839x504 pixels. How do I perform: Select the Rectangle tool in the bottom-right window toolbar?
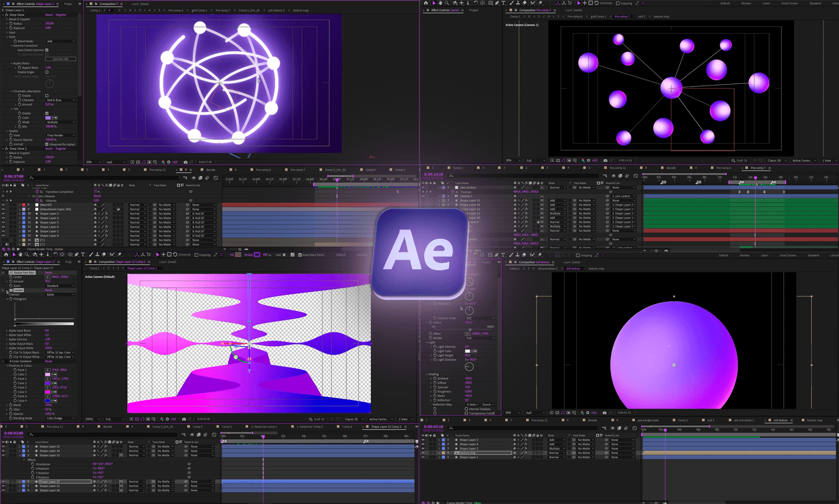pyautogui.click(x=490, y=255)
